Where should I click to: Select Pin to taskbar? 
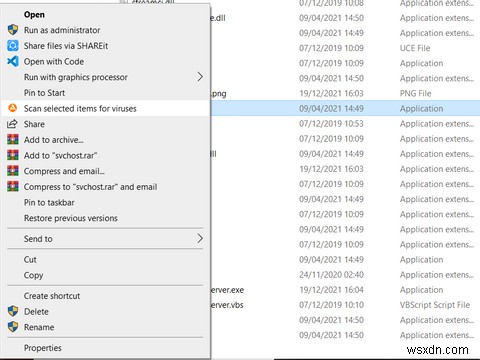tap(49, 202)
